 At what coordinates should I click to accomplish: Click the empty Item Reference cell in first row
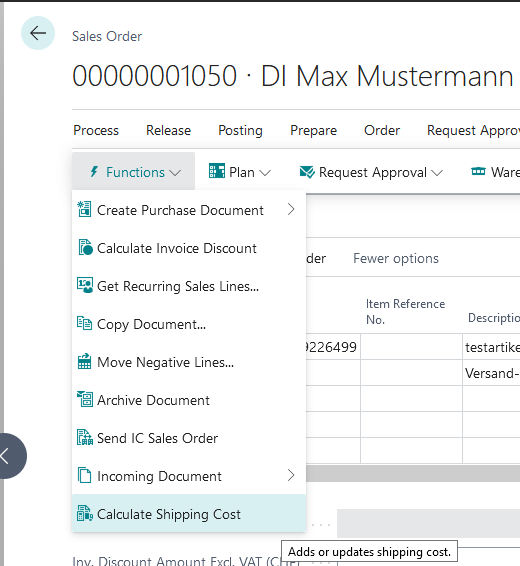pos(411,347)
